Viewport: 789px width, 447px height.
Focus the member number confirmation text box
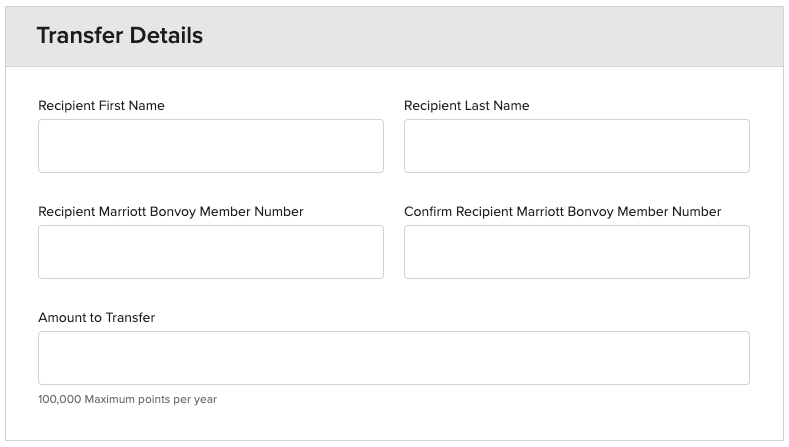(x=576, y=252)
